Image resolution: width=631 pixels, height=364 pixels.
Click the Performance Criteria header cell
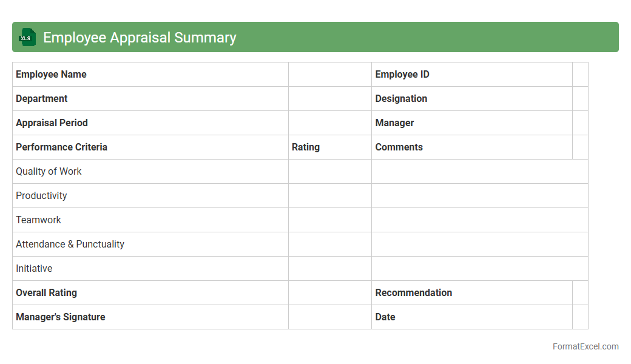point(150,147)
